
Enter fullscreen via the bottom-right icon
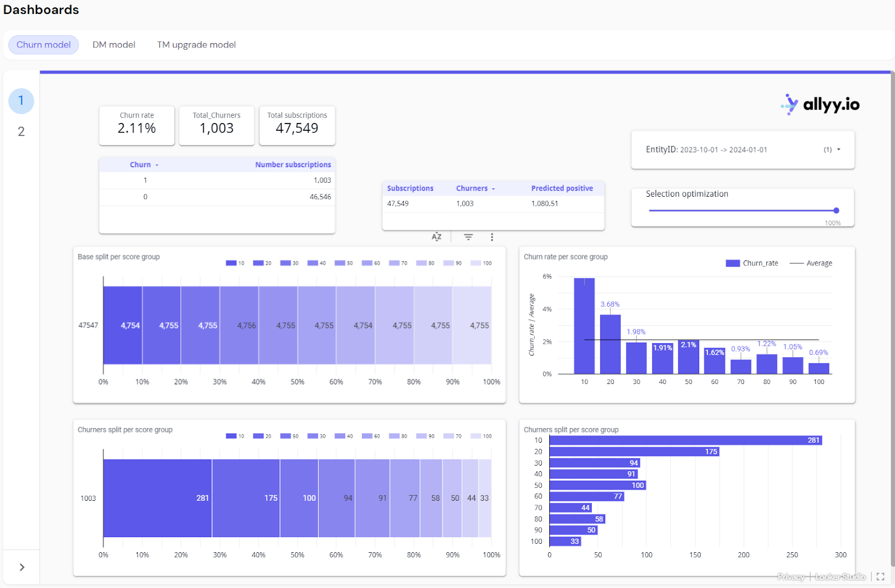pos(881,576)
